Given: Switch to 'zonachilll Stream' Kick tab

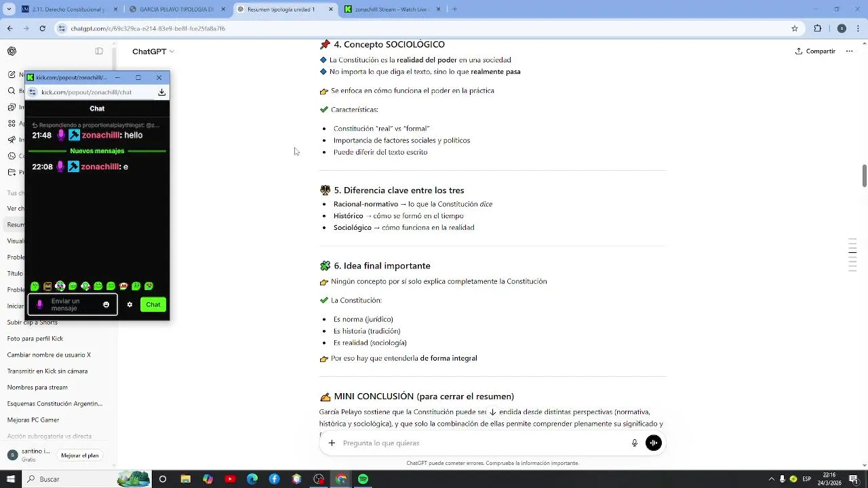Looking at the screenshot, I should [x=393, y=9].
